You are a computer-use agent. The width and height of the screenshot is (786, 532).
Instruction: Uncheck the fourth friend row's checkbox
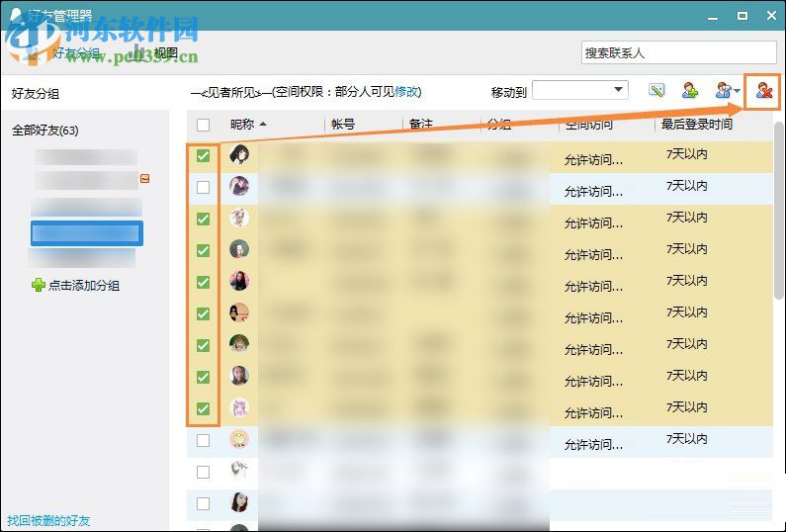tap(203, 251)
